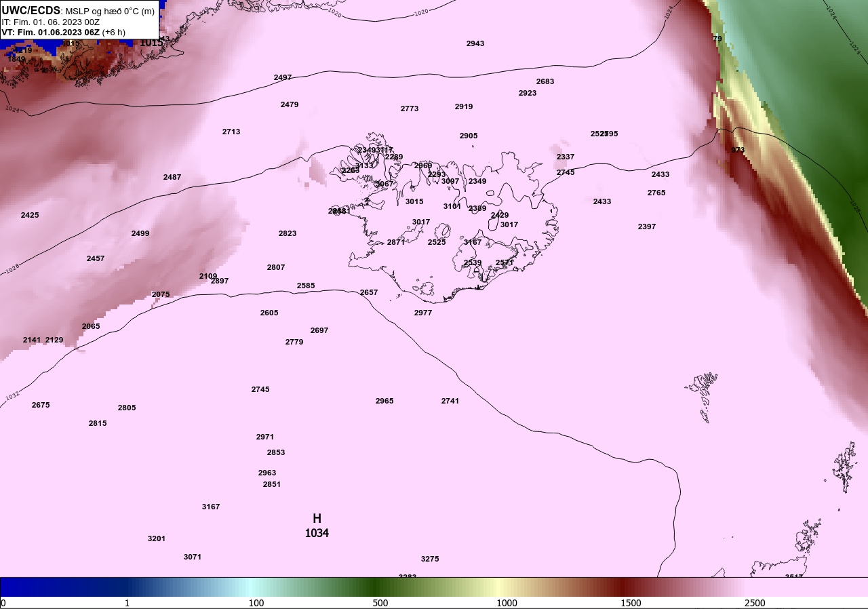This screenshot has width=868, height=609.
Task: Click the 3071 height value
Action: click(193, 557)
